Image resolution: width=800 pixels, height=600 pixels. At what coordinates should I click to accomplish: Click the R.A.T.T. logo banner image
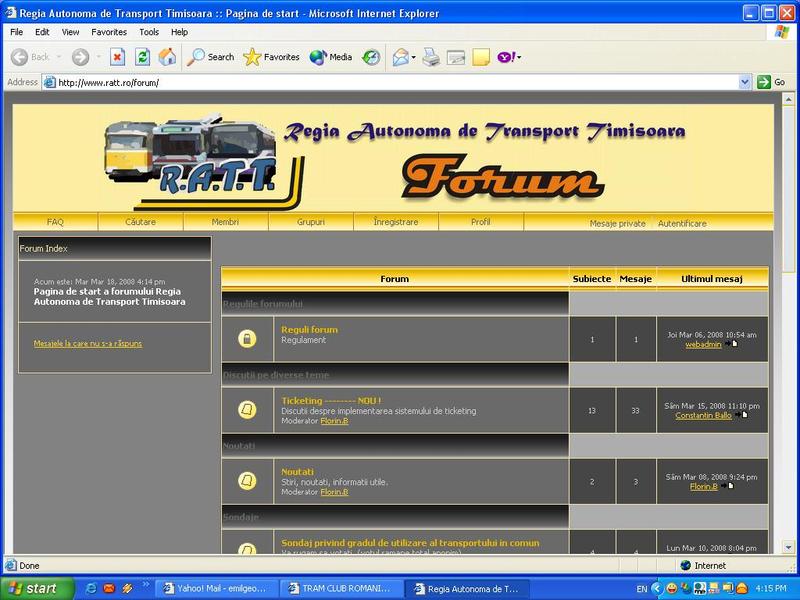[204, 161]
